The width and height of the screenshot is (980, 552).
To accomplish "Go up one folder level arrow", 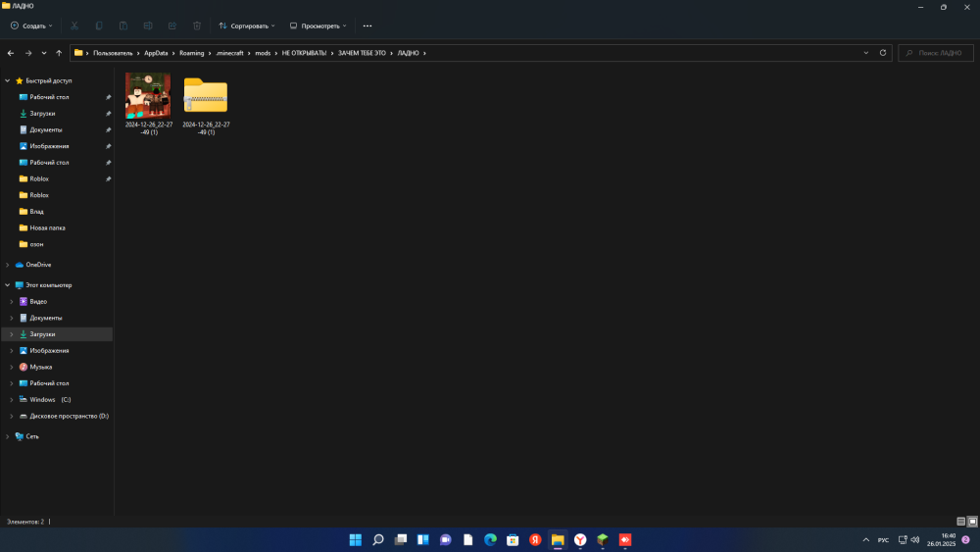I will pyautogui.click(x=59, y=53).
